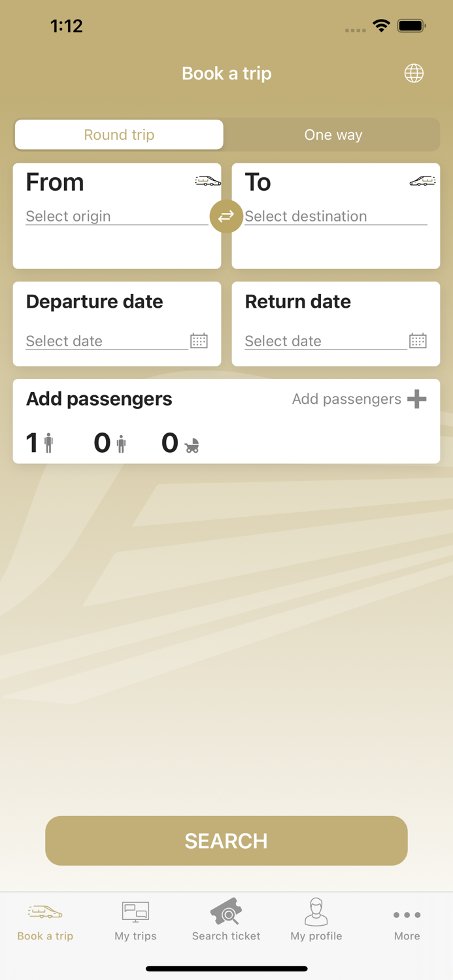The image size is (453, 980).
Task: Tap the Add passengers link text
Action: coord(346,399)
